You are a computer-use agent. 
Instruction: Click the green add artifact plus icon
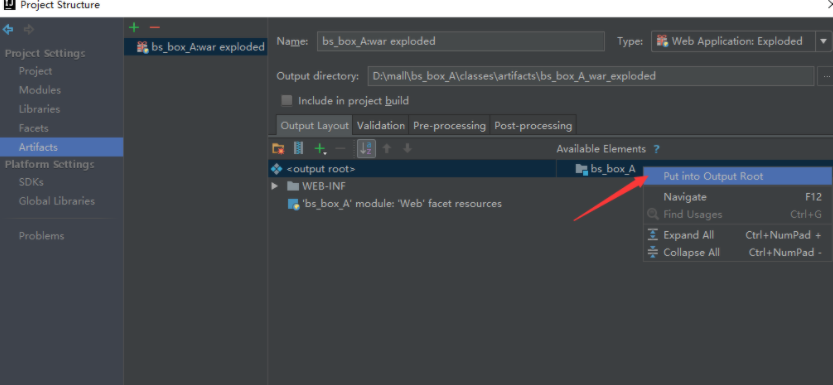[134, 27]
